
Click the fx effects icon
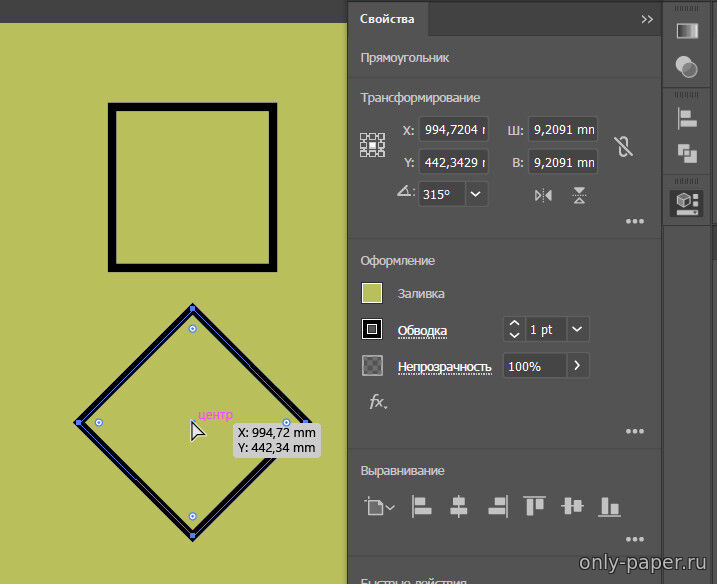(x=377, y=402)
